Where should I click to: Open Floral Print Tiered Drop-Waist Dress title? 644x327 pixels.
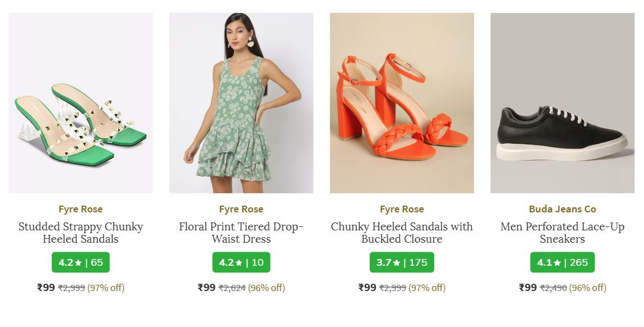coord(241,233)
